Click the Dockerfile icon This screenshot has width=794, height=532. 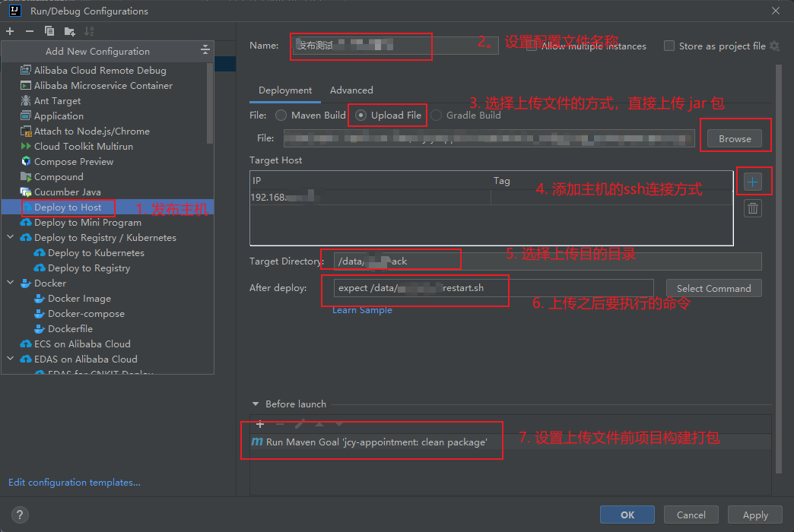pos(40,329)
